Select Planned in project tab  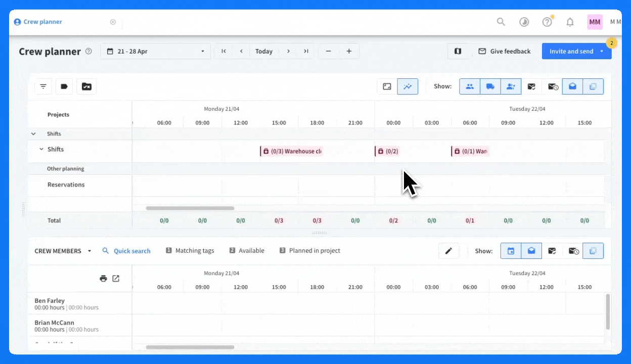click(310, 251)
